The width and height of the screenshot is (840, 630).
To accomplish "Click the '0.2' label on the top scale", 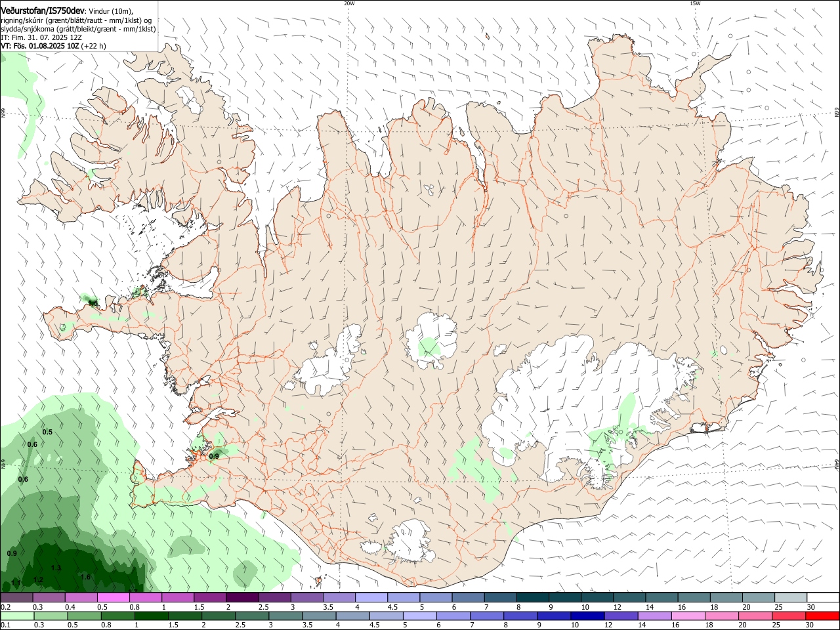I will 5,607.
